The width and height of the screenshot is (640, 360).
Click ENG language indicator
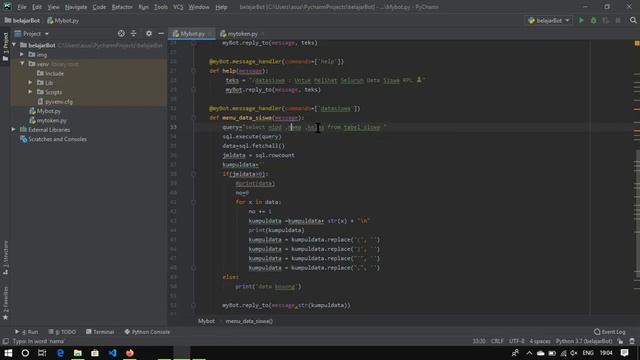(x=588, y=353)
